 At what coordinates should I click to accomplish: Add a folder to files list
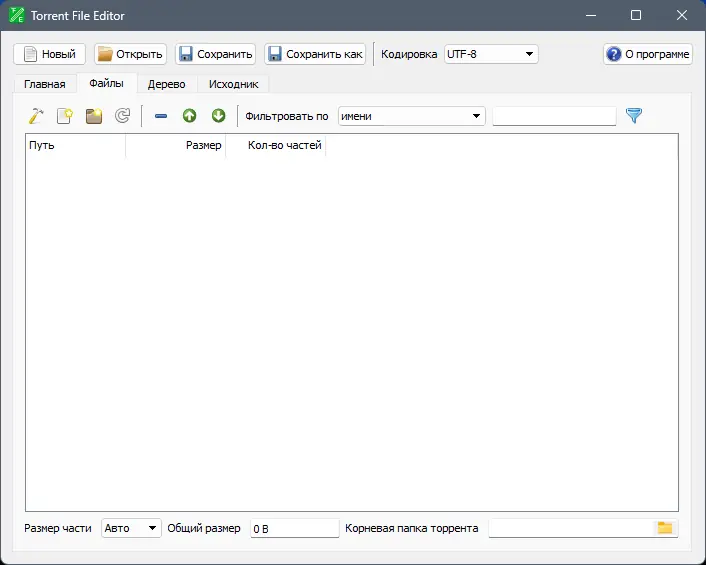(x=94, y=116)
